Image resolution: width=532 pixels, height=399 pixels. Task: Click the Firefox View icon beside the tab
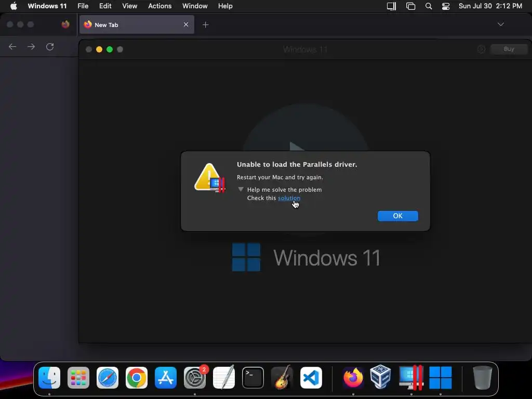(x=65, y=24)
